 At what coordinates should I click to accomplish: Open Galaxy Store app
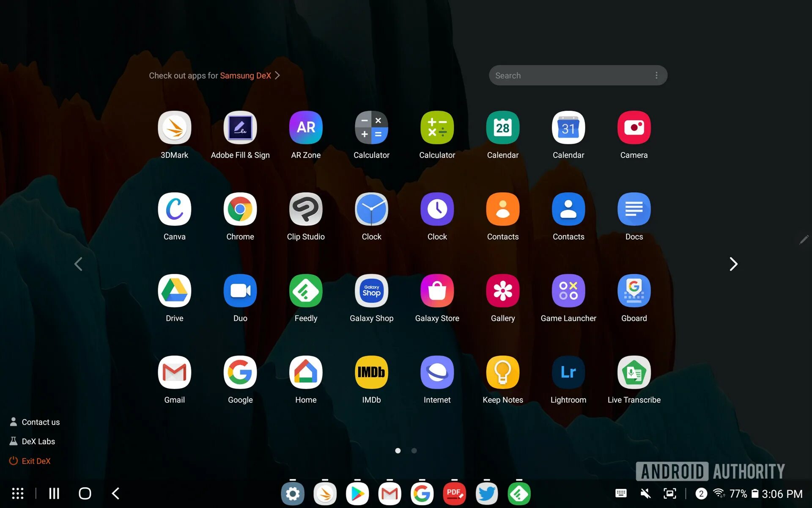tap(437, 291)
